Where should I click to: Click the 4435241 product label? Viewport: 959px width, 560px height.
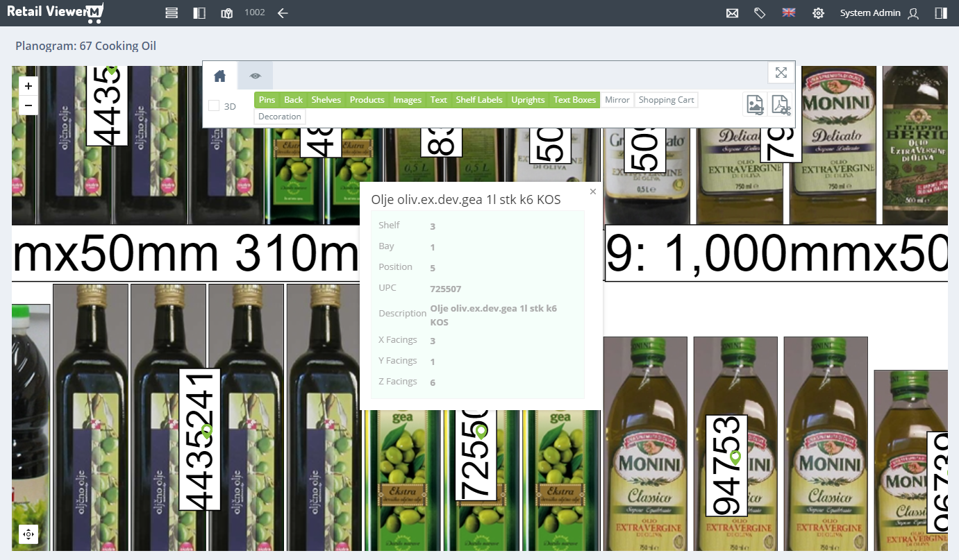coord(200,439)
